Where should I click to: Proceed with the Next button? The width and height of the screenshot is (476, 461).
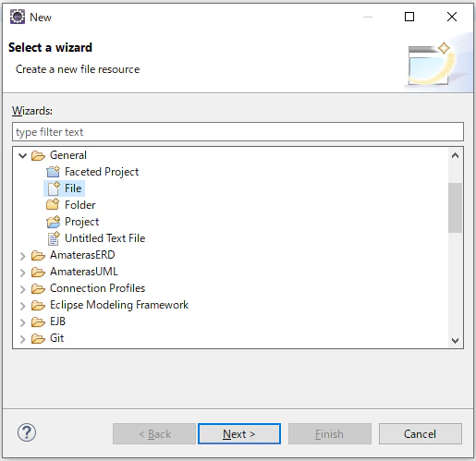[x=239, y=433]
